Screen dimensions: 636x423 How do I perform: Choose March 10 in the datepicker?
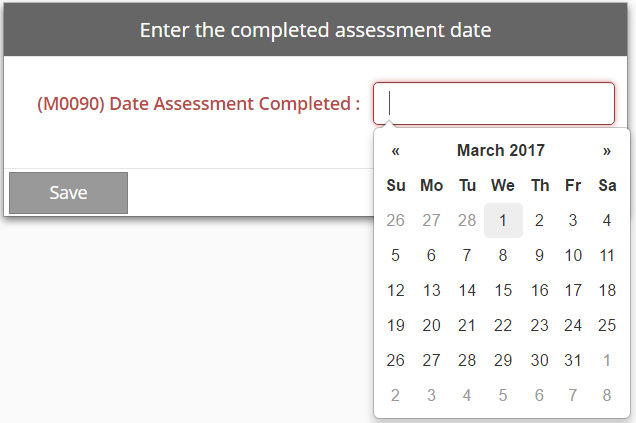pos(573,255)
